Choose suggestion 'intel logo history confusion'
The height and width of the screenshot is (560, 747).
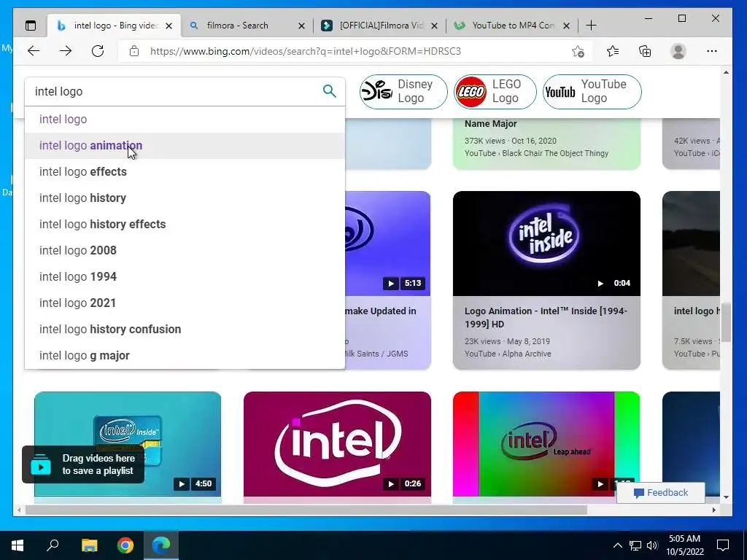[x=185, y=329]
